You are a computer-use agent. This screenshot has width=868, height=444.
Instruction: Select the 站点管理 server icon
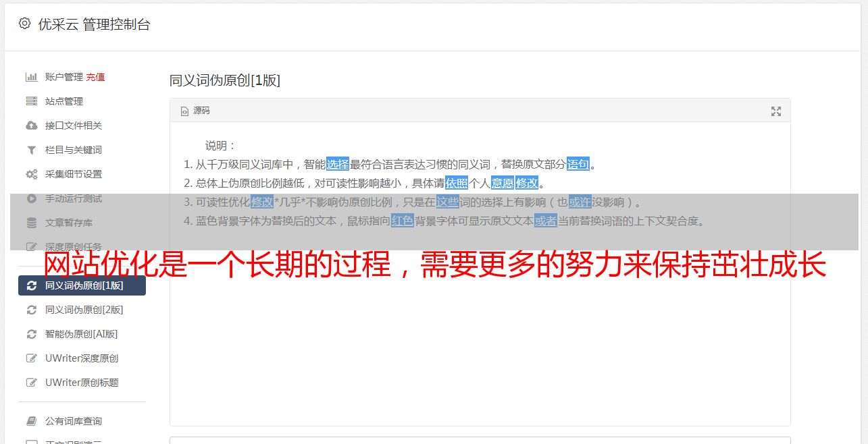[31, 101]
